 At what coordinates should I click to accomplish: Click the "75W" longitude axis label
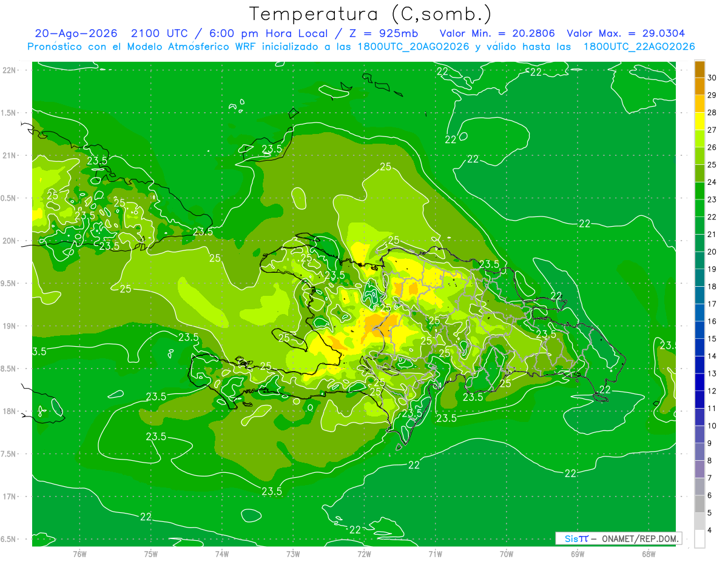[x=150, y=554]
